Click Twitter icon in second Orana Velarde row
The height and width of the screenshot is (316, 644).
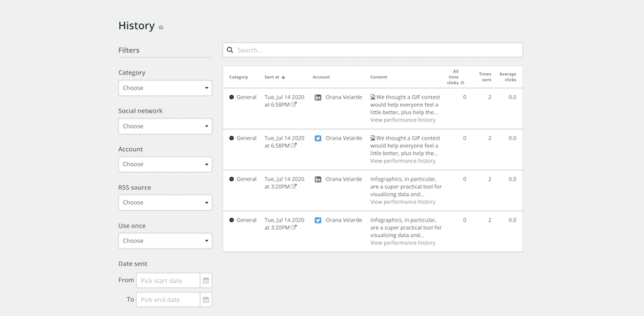click(x=318, y=138)
